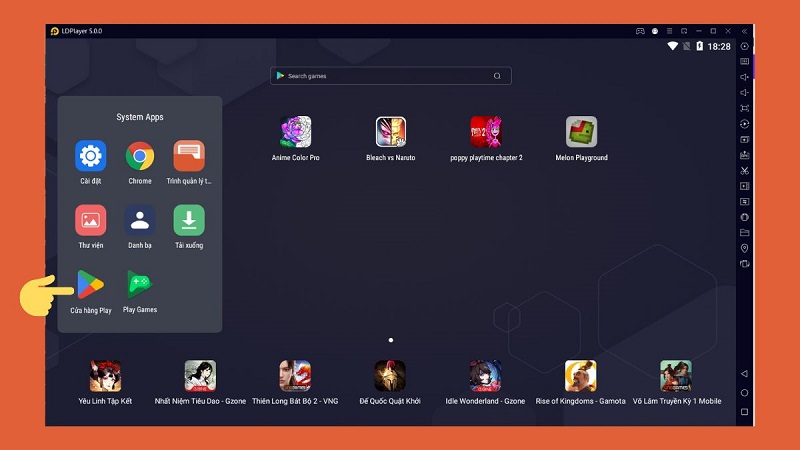The image size is (800, 450).
Task: Launch Võ Lâm Truyền Kỳ 1 Mobile
Action: 676,376
